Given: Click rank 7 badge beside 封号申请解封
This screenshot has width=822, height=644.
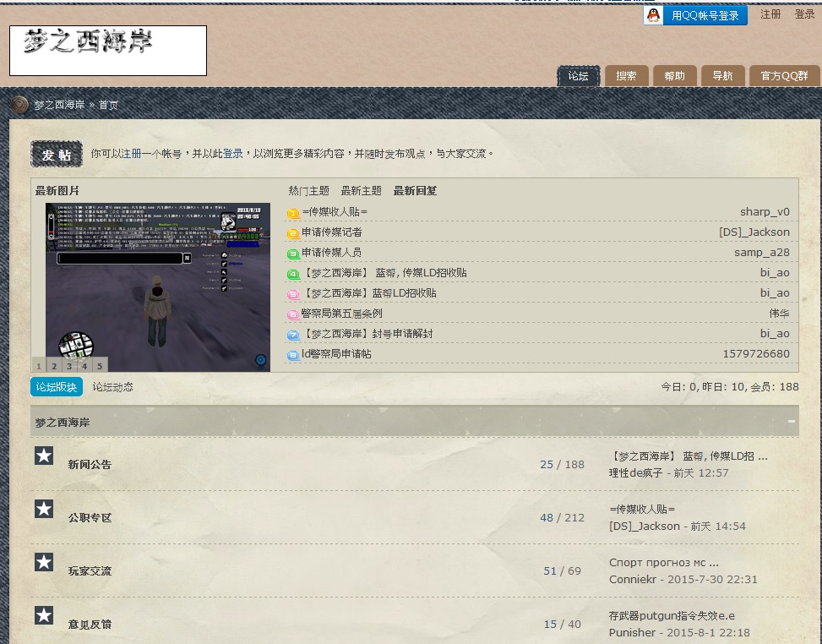Looking at the screenshot, I should 293,335.
